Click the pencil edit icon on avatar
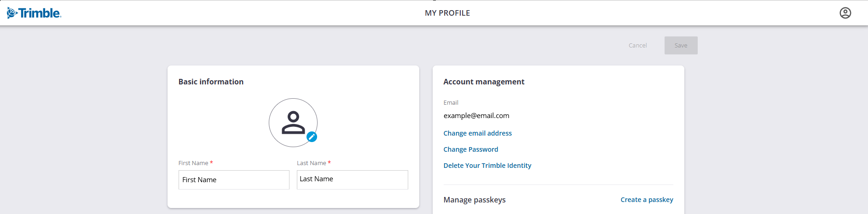 point(312,137)
